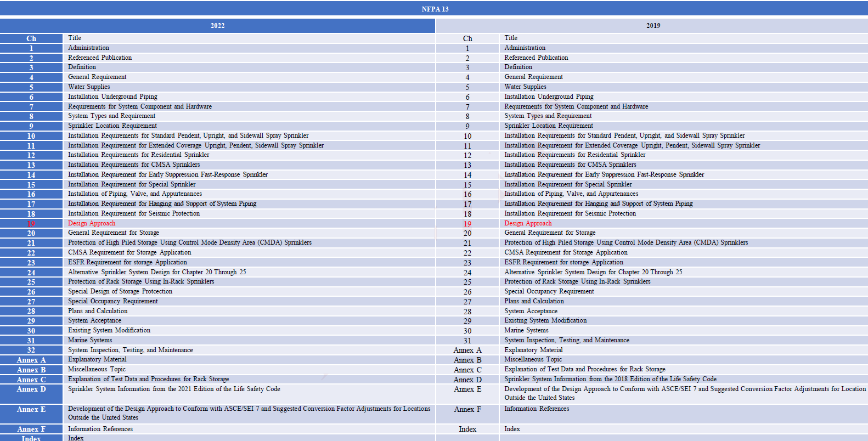Click red chapter 19 number in 2019 column
The width and height of the screenshot is (868, 441).
467,224
